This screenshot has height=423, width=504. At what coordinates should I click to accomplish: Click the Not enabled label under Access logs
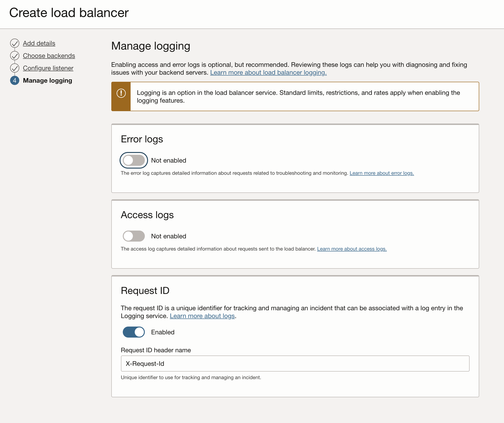click(168, 236)
